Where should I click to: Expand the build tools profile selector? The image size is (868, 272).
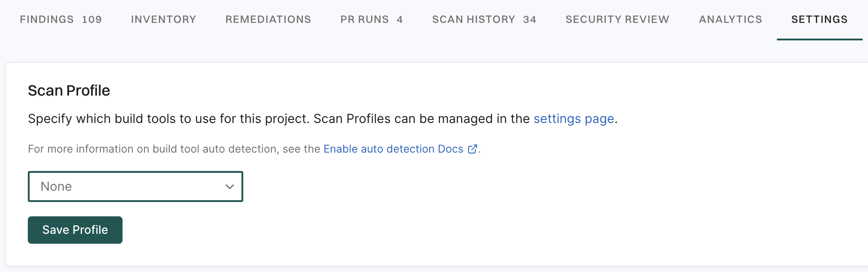coord(135,186)
